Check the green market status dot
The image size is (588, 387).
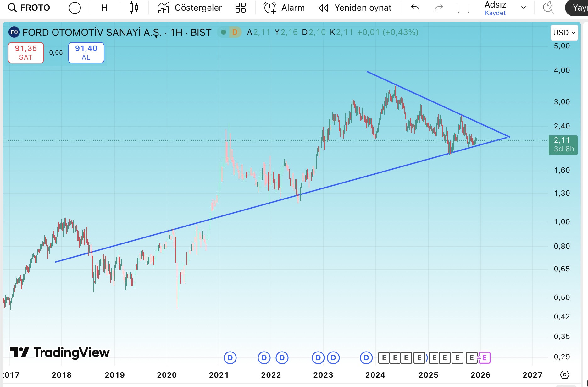click(224, 32)
